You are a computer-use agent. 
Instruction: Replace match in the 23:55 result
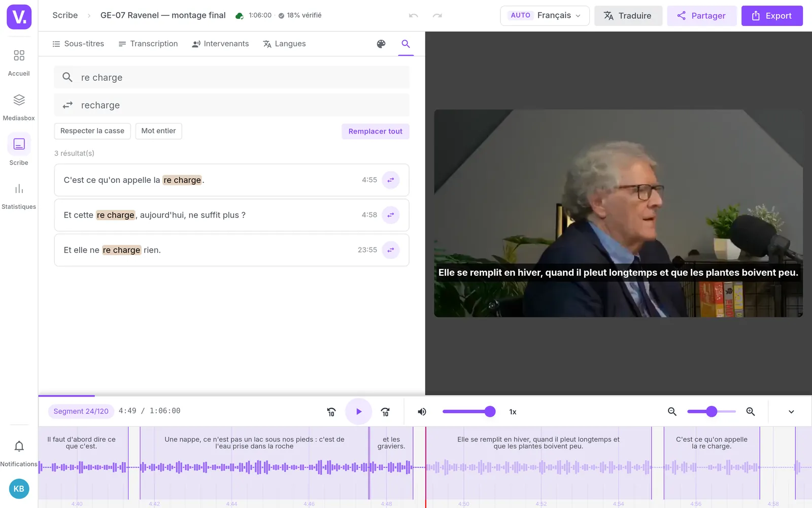tap(391, 250)
